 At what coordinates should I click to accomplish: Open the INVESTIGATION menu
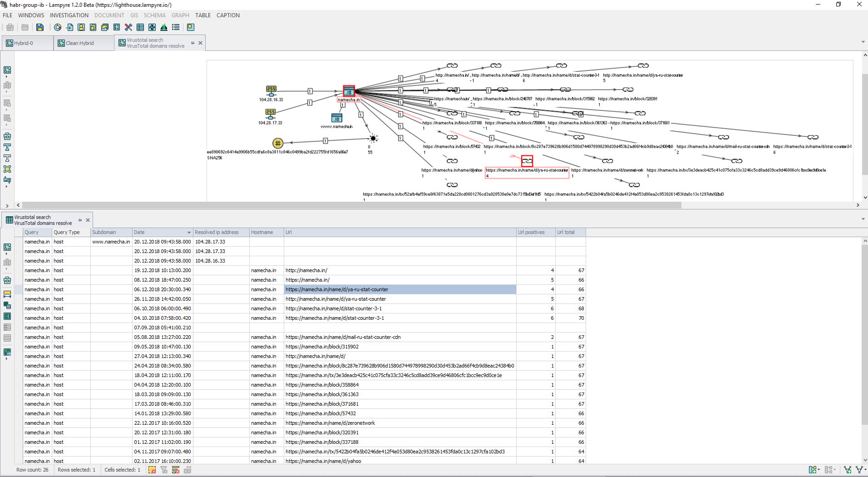click(x=69, y=15)
